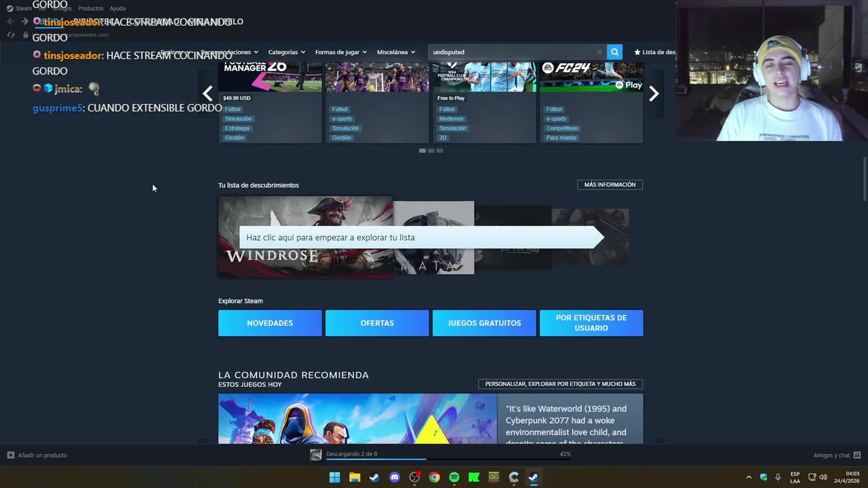Click the Steam logo in the title bar
Viewport: 868px width, 488px height.
pyautogui.click(x=9, y=8)
